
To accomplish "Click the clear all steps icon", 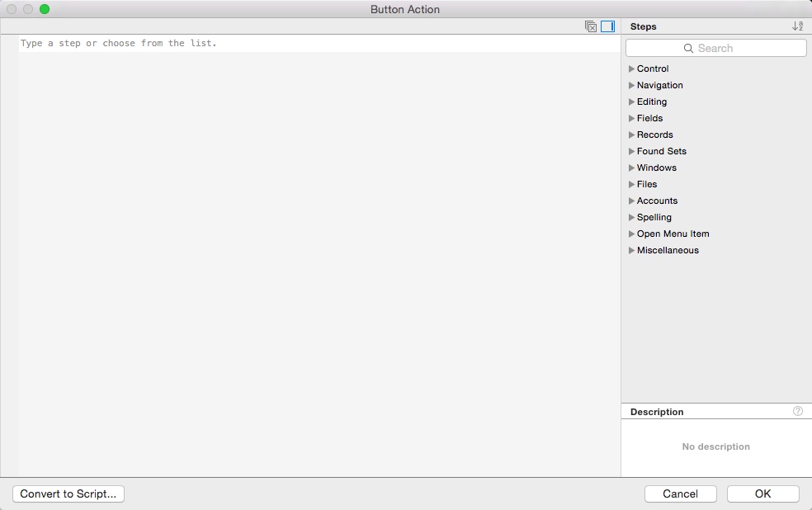I will coord(592,26).
